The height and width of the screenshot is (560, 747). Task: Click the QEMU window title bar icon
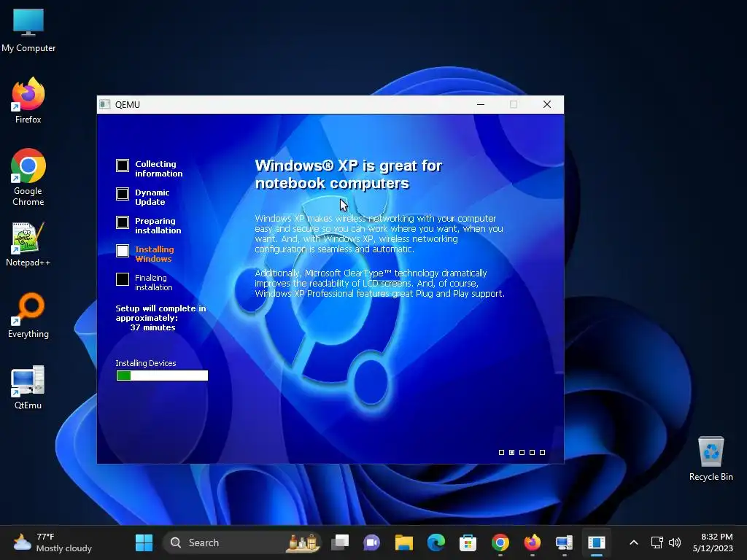click(105, 104)
